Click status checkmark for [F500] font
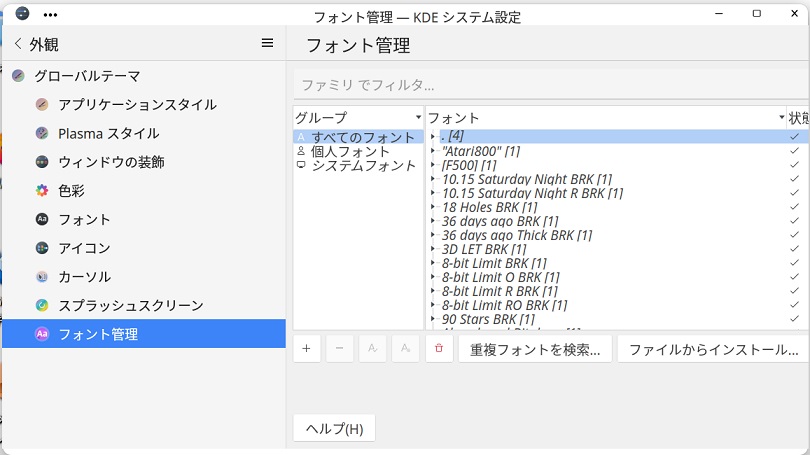 tap(795, 165)
